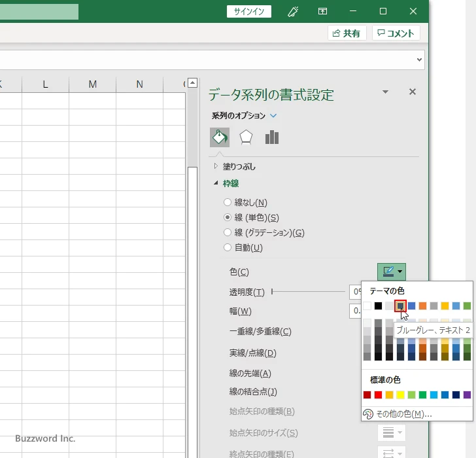Image resolution: width=476 pixels, height=458 pixels.
Task: Pick gold accent theme color swatch
Action: pyautogui.click(x=445, y=306)
